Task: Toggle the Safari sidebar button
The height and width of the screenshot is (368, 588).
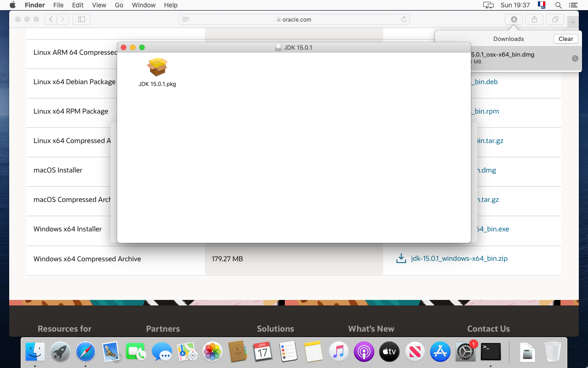Action: [81, 19]
